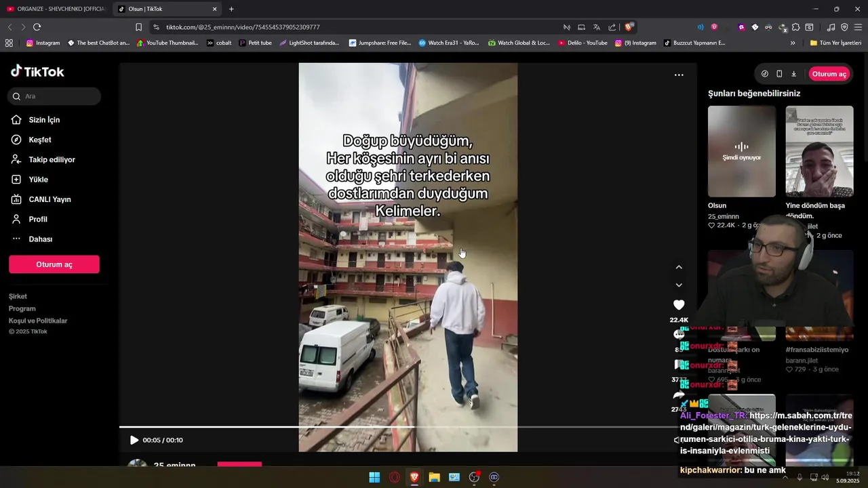Screen dimensions: 868x488
Task: Switch to ORGANIZE - SHEVCHENKO tab
Action: click(x=56, y=9)
